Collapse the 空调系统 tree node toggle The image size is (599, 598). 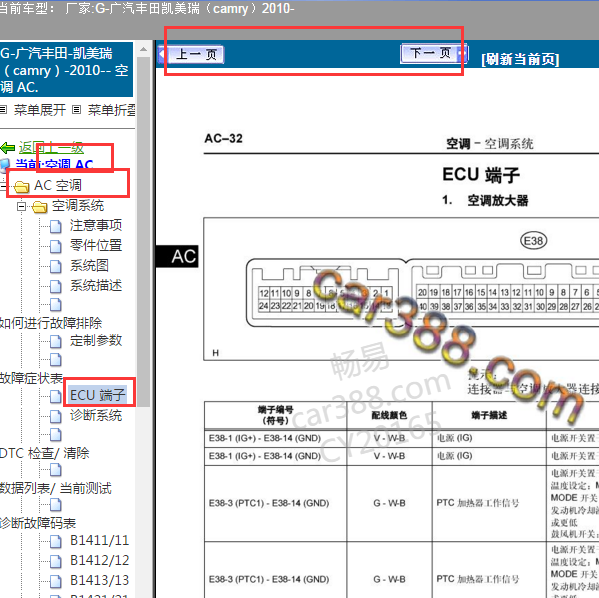coord(21,207)
